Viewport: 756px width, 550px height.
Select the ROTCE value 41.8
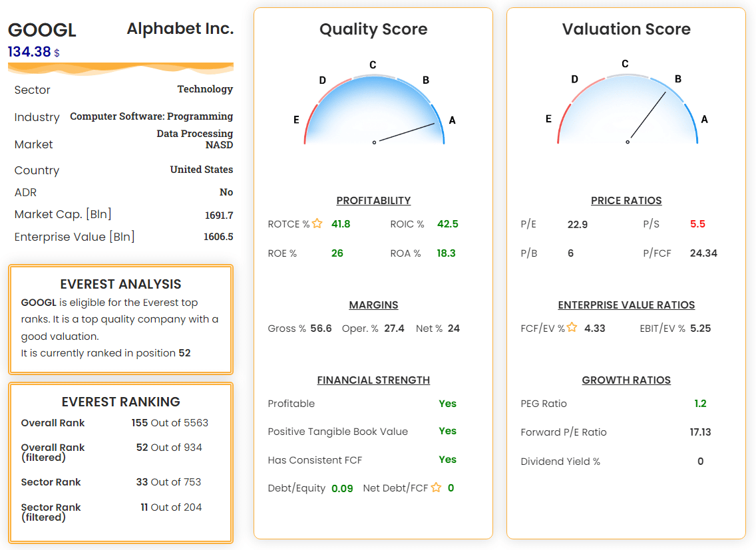pyautogui.click(x=341, y=224)
